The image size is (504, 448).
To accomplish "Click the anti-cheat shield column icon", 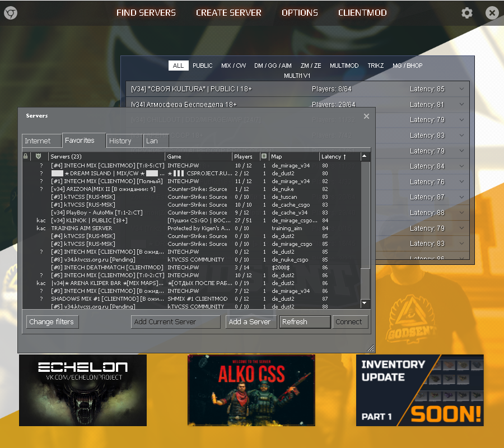I will coord(38,156).
